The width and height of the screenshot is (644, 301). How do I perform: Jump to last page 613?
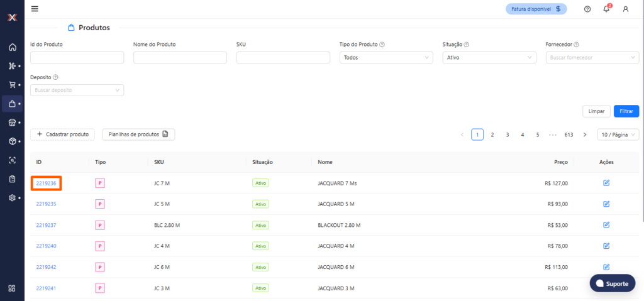[x=569, y=134]
